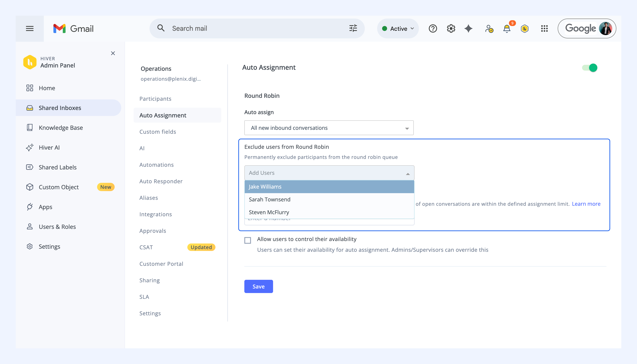Select Steven McFlurry from the user list
The height and width of the screenshot is (364, 637).
(x=329, y=212)
